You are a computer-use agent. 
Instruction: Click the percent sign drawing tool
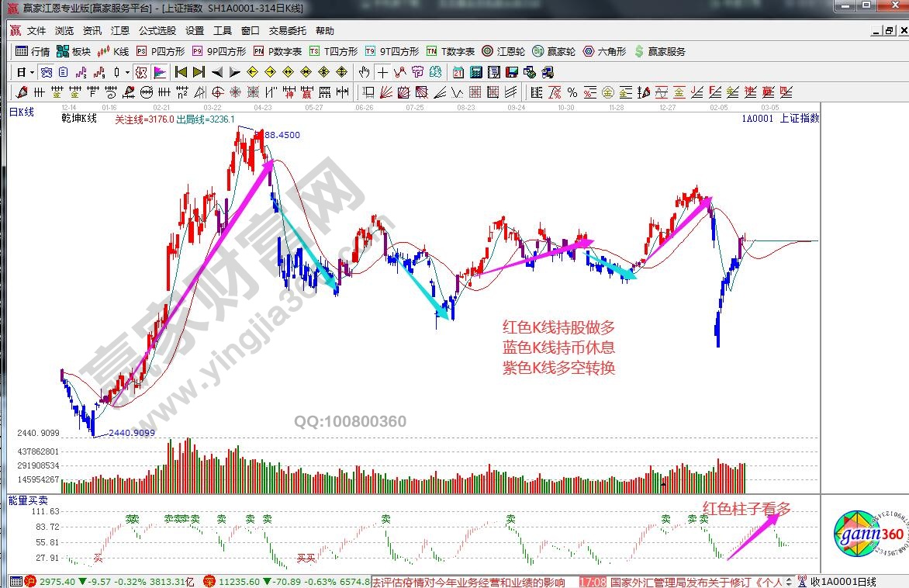pos(572,92)
